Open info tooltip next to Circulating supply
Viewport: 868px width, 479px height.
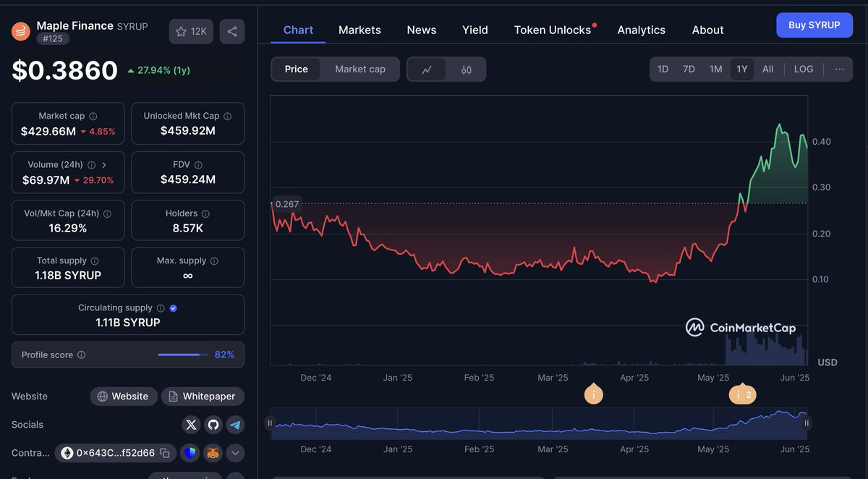click(x=161, y=308)
